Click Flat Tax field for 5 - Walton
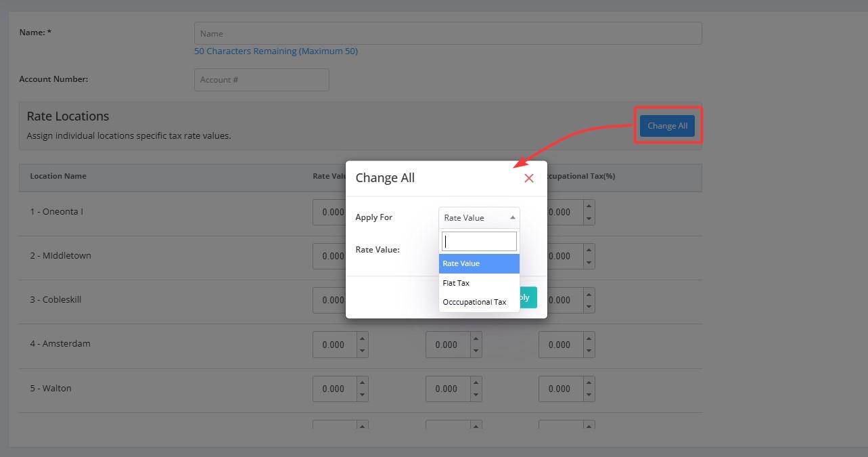 (x=448, y=389)
